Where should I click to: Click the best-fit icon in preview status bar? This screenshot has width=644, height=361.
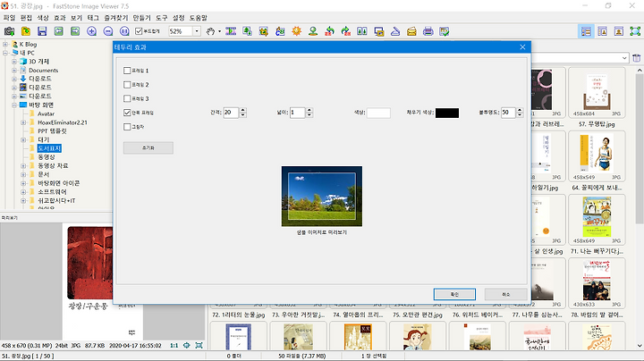point(186,346)
